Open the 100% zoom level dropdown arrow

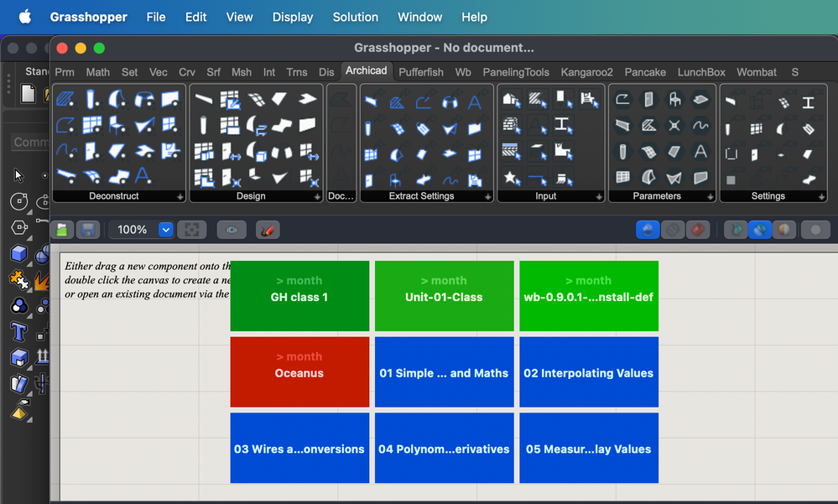pos(166,230)
